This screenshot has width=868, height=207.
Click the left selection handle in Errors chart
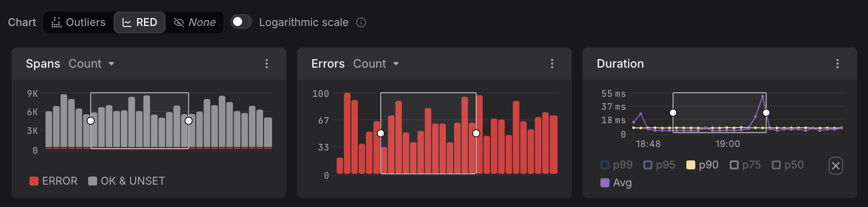tap(381, 133)
